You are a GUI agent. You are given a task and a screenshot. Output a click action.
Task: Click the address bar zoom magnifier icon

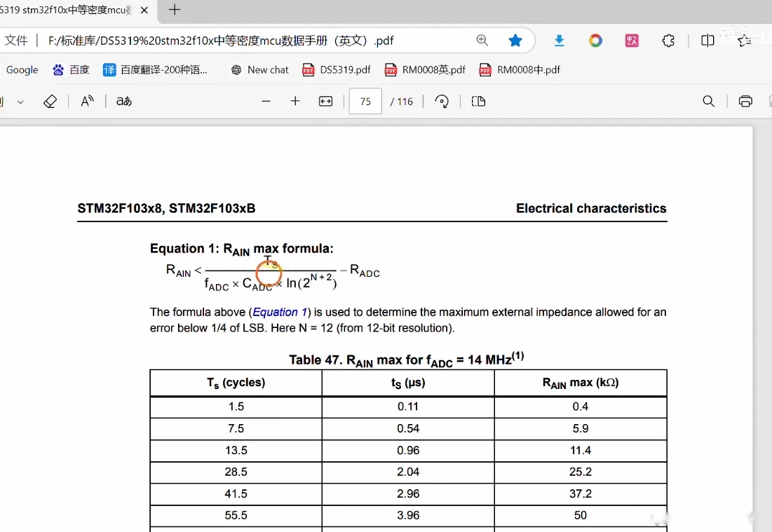pyautogui.click(x=482, y=41)
